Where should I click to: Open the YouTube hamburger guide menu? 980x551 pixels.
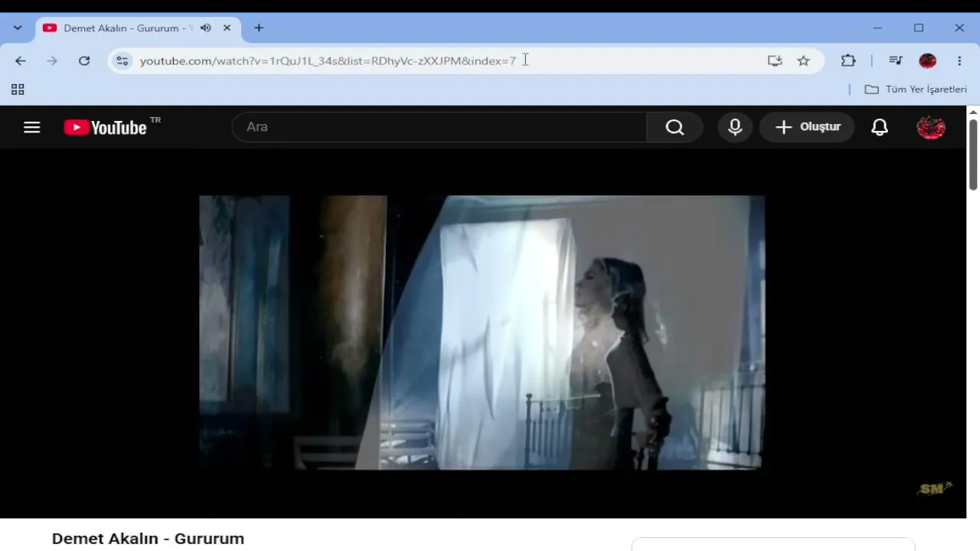pos(31,127)
